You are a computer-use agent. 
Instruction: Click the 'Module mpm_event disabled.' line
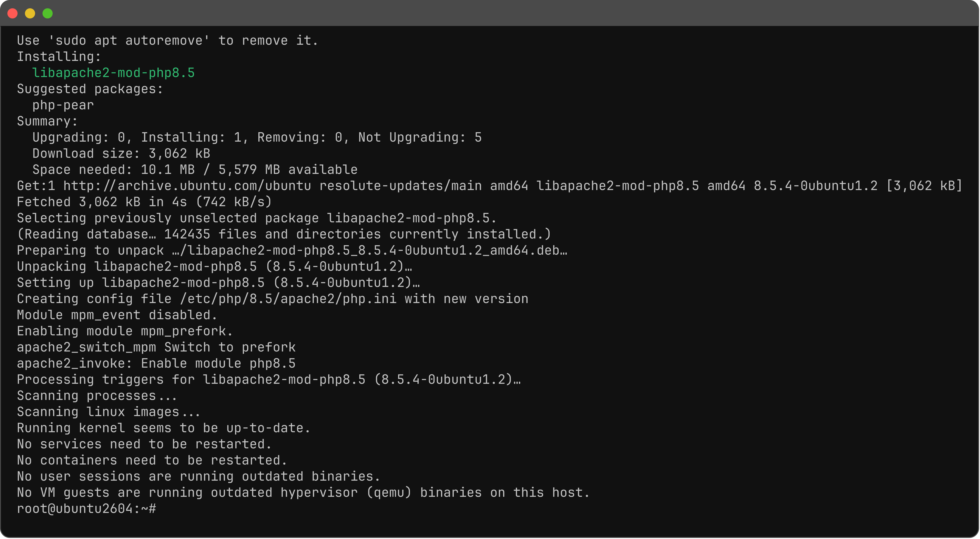[x=117, y=315]
